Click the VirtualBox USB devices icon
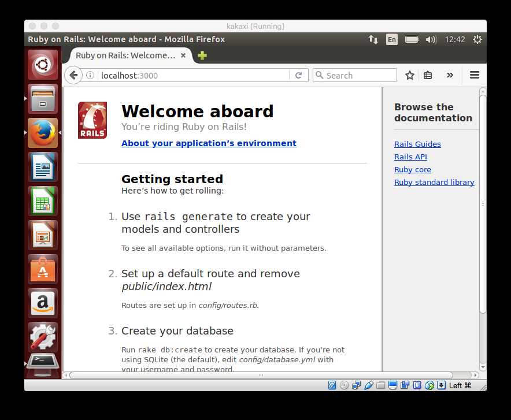The height and width of the screenshot is (420, 511). pyautogui.click(x=369, y=385)
